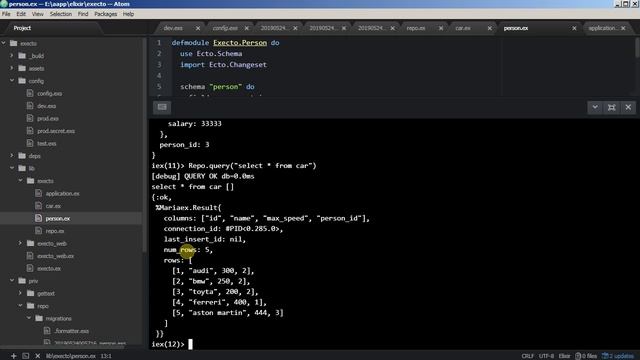This screenshot has height=360, width=640.
Task: Open prod.secret.exs file
Action: click(56, 131)
